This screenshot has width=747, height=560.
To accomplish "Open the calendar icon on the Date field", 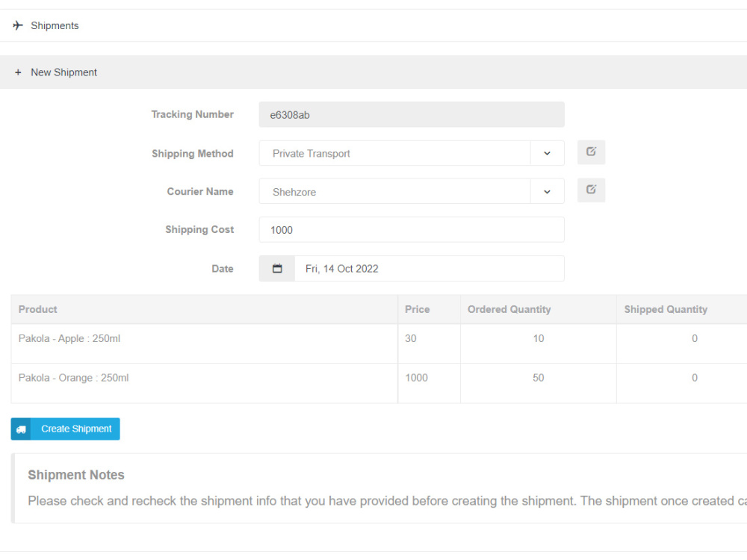I will tap(276, 268).
